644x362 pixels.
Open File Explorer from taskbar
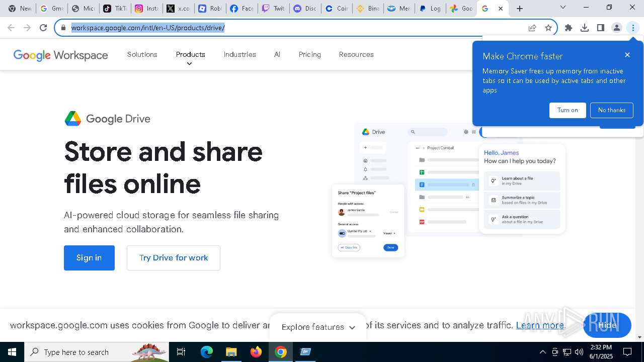[231, 352]
